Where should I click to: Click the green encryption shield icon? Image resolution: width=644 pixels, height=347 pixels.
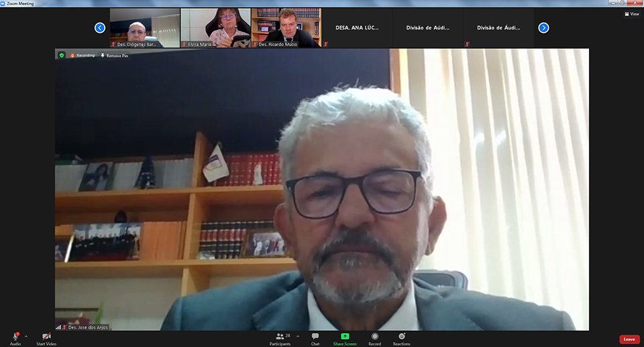point(62,55)
